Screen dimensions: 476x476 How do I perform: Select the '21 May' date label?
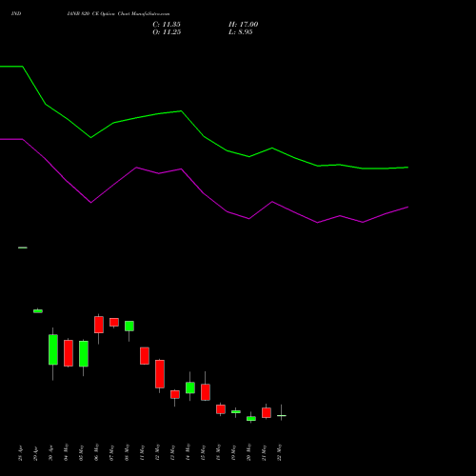coord(264,452)
